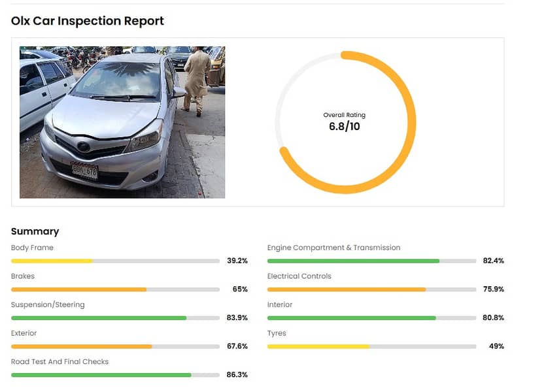Click the Brakes orange progress bar
This screenshot has width=546, height=392.
[78, 289]
